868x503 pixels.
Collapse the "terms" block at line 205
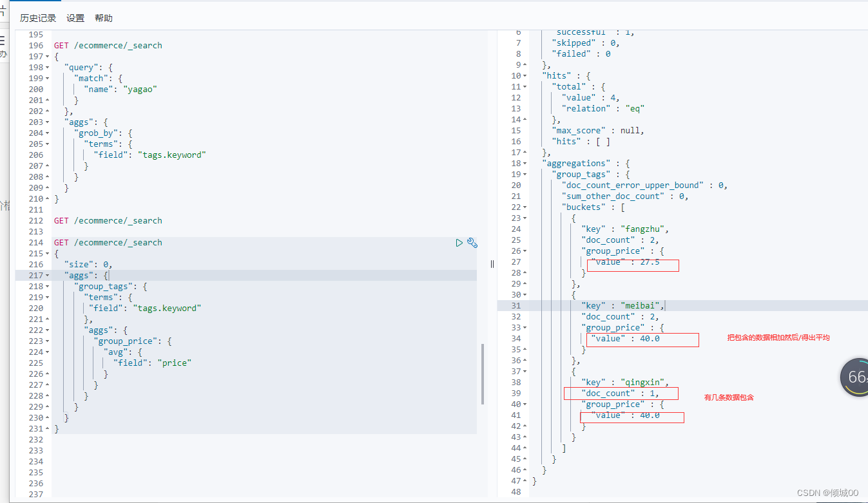48,144
